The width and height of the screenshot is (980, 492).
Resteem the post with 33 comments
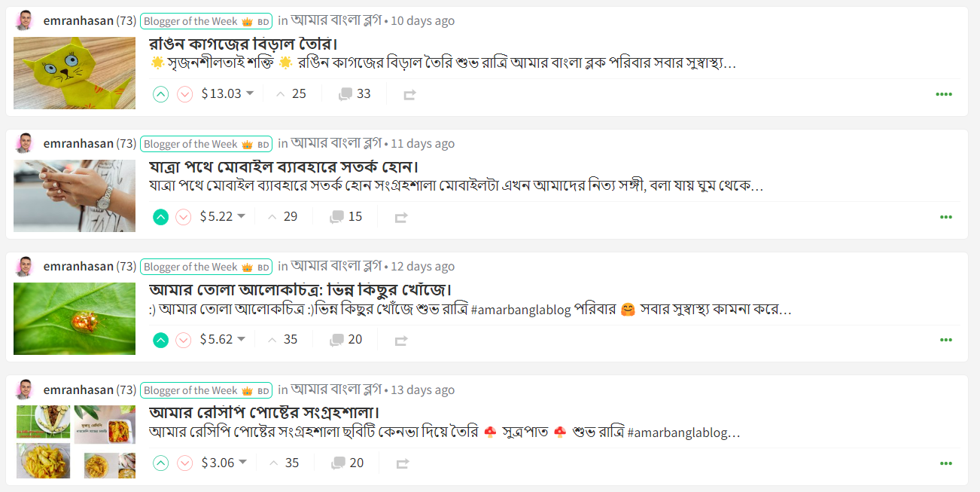(x=409, y=95)
